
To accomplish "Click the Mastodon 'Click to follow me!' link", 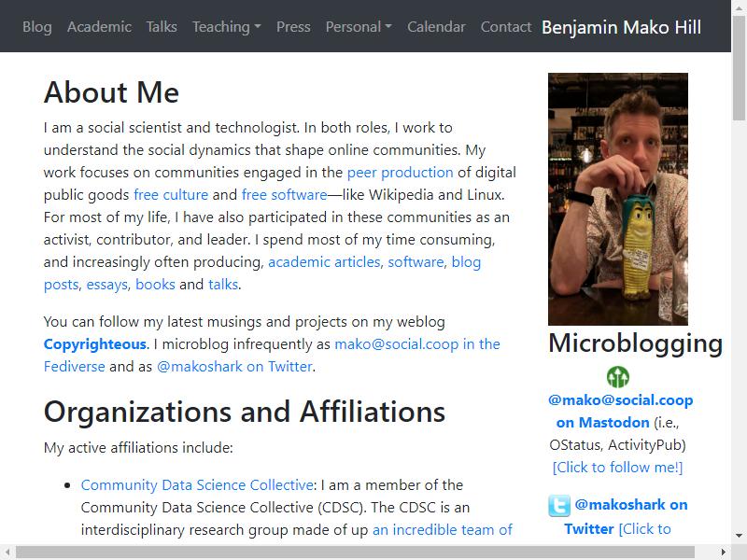I will point(617,468).
